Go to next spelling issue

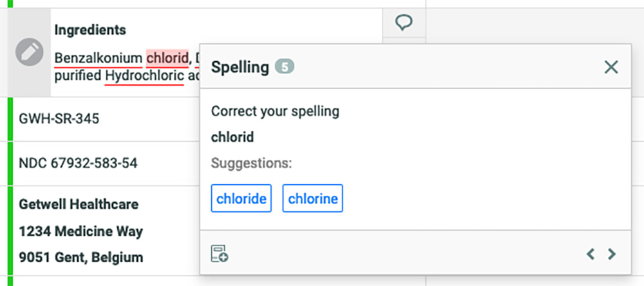coord(612,254)
